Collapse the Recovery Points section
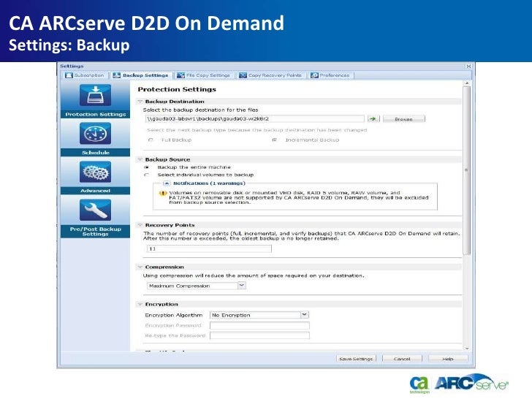Viewport: 532px width, 399px height. [140, 225]
